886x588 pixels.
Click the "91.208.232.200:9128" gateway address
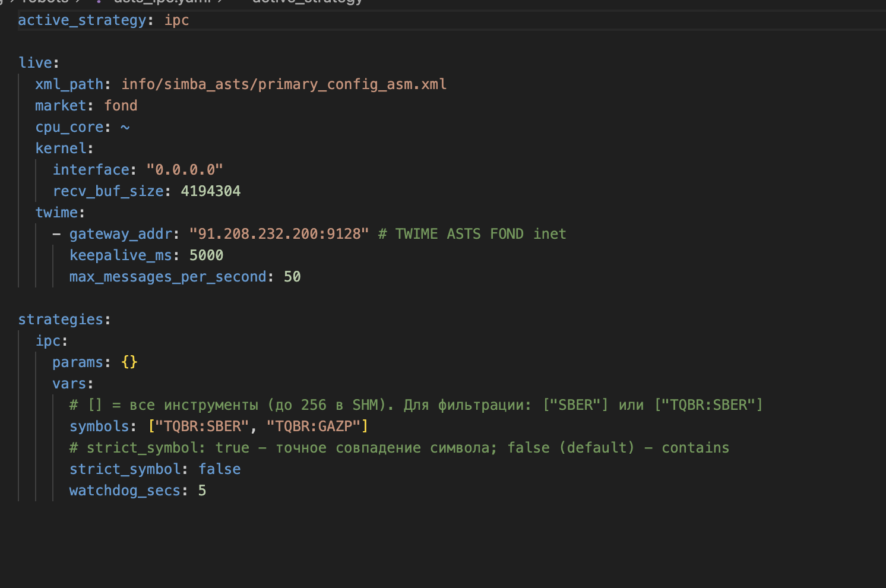click(279, 234)
